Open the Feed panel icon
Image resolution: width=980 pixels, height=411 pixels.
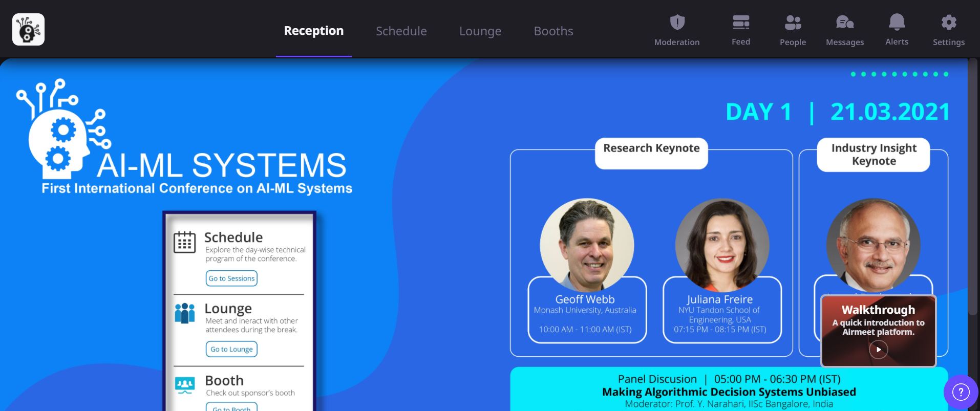(x=741, y=22)
